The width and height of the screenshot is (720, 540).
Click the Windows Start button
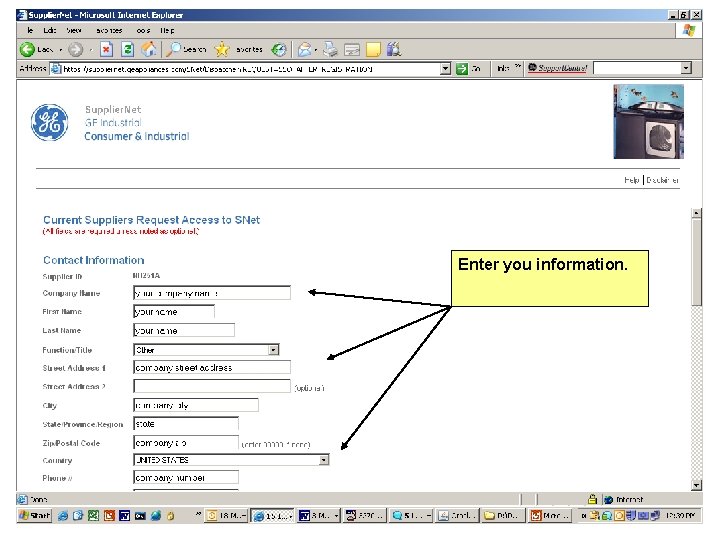(x=34, y=516)
